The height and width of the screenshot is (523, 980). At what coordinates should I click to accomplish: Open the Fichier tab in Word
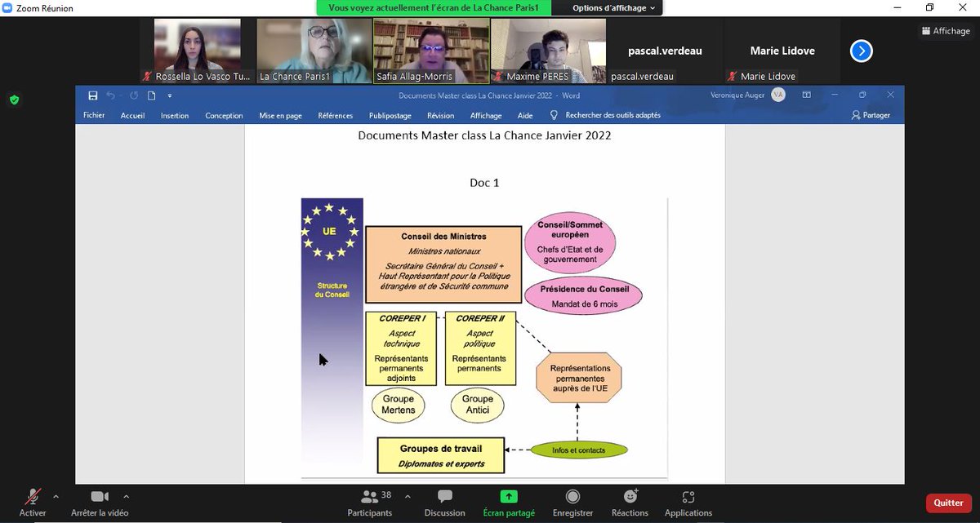[94, 115]
